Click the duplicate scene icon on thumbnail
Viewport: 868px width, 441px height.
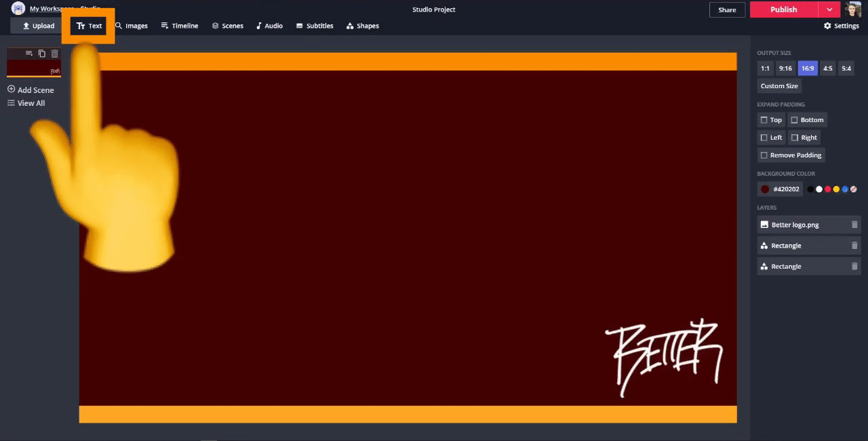42,54
